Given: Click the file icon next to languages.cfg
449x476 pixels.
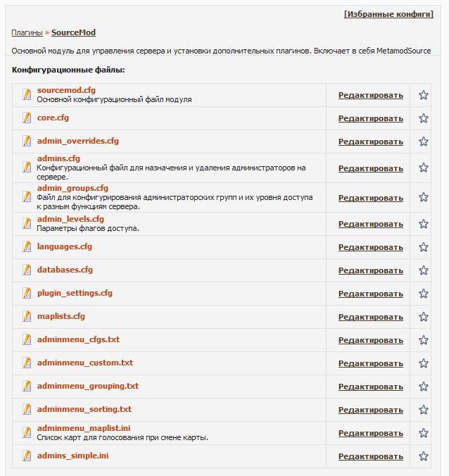Looking at the screenshot, I should coord(27,246).
